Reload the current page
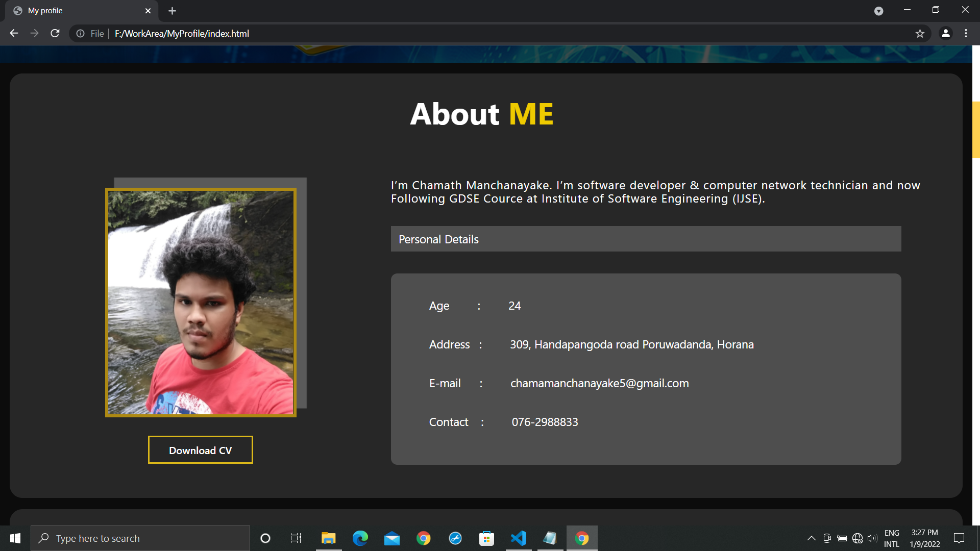Viewport: 980px width, 551px height. (x=55, y=33)
